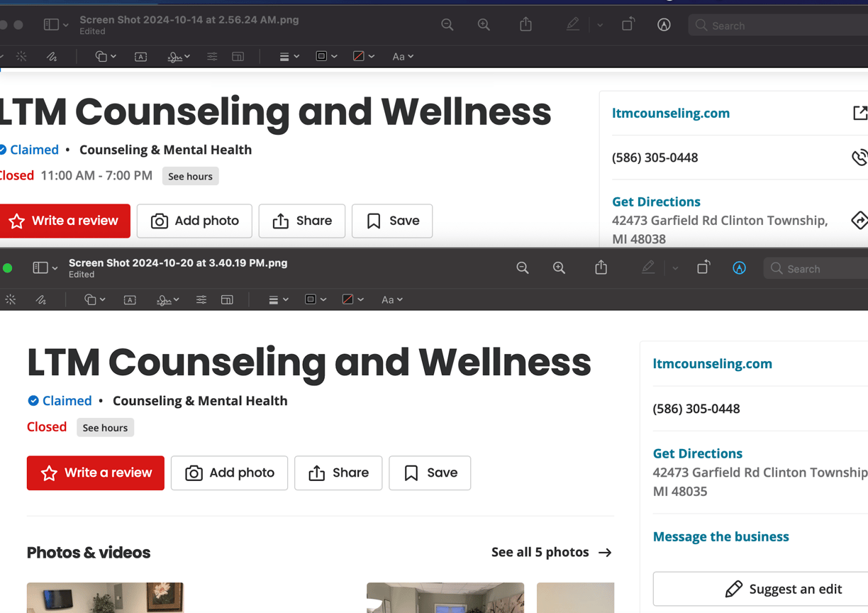This screenshot has width=868, height=613.
Task: Open sidebar view menu in 10-14 window
Action: pyautogui.click(x=56, y=25)
